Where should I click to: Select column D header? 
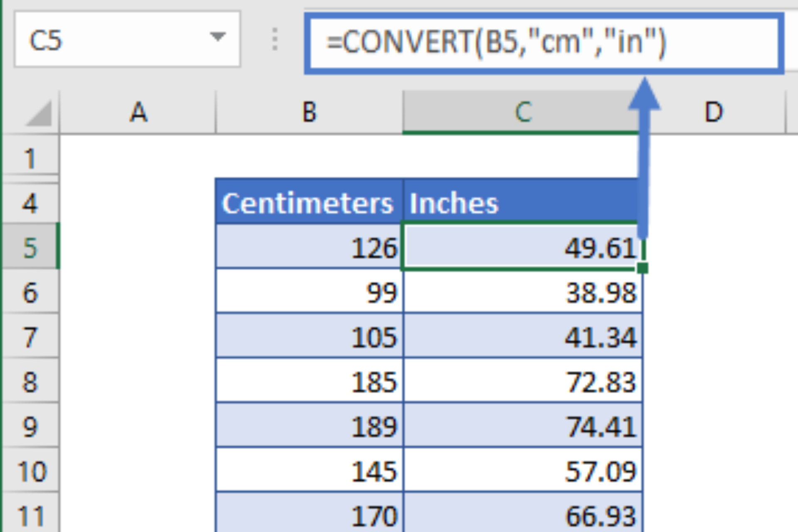713,113
